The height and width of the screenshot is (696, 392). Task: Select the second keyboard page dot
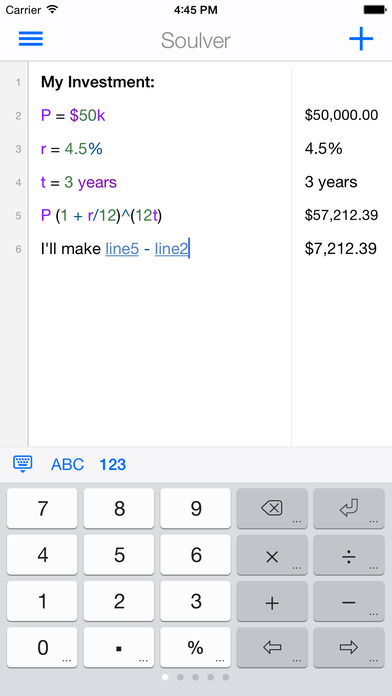[x=180, y=677]
